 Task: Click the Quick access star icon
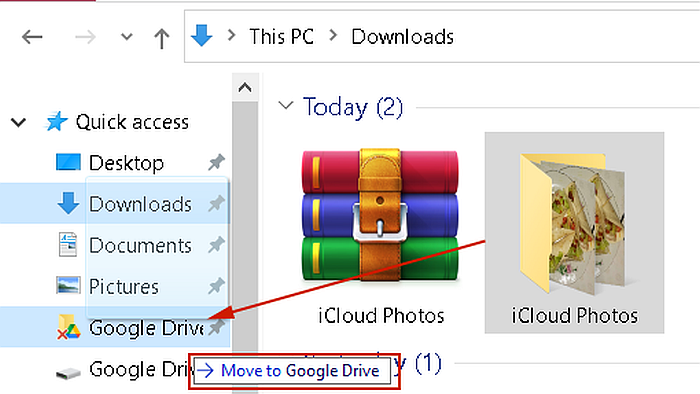tap(56, 121)
